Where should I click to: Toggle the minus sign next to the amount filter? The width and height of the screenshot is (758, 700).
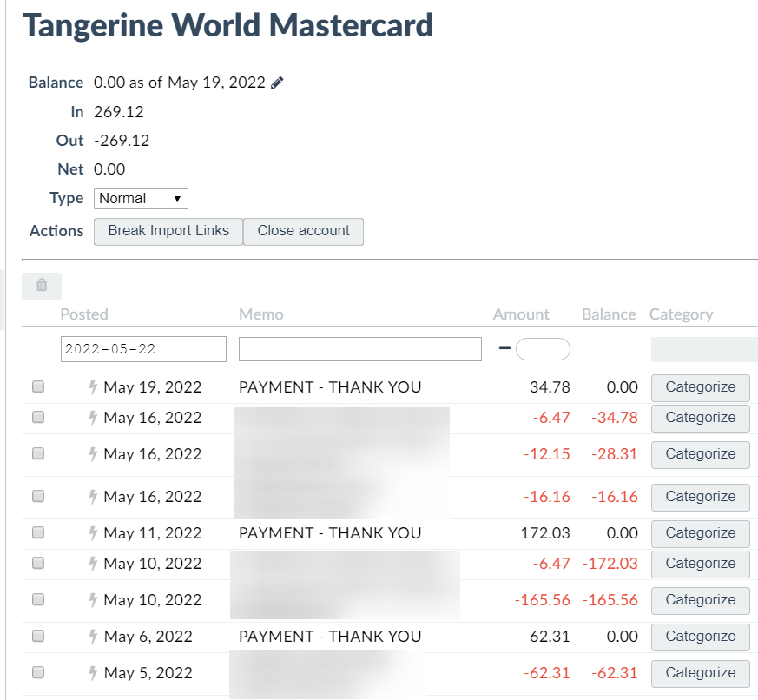point(506,346)
